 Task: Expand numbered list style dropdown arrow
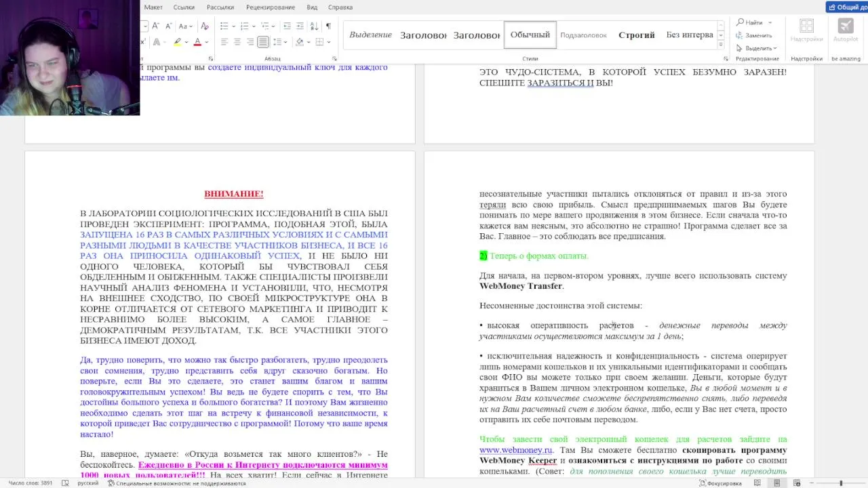coord(254,26)
